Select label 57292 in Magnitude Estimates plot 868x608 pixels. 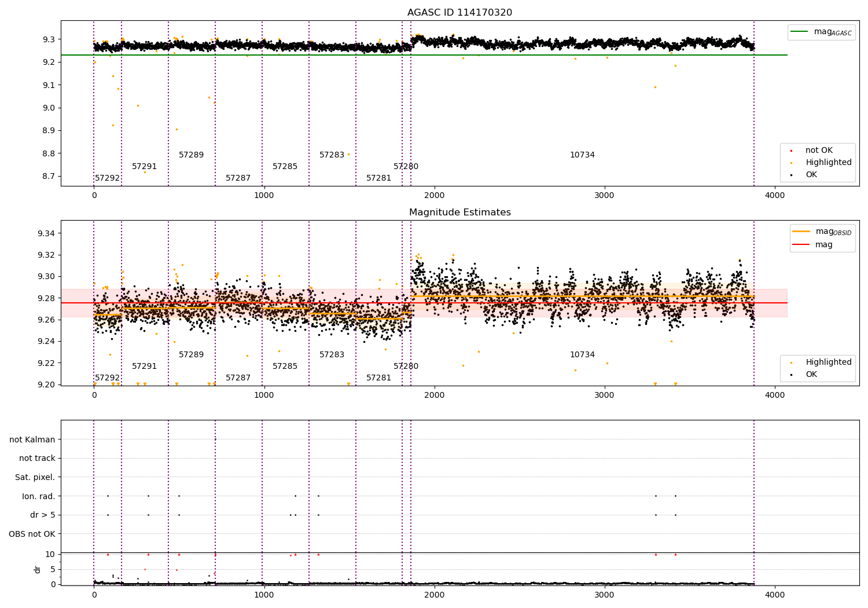(x=107, y=378)
